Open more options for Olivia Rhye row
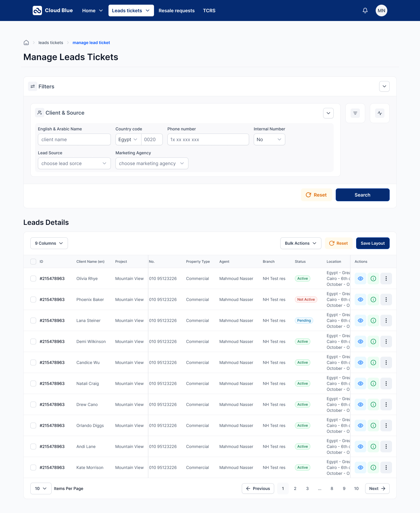The image size is (420, 513). [386, 279]
